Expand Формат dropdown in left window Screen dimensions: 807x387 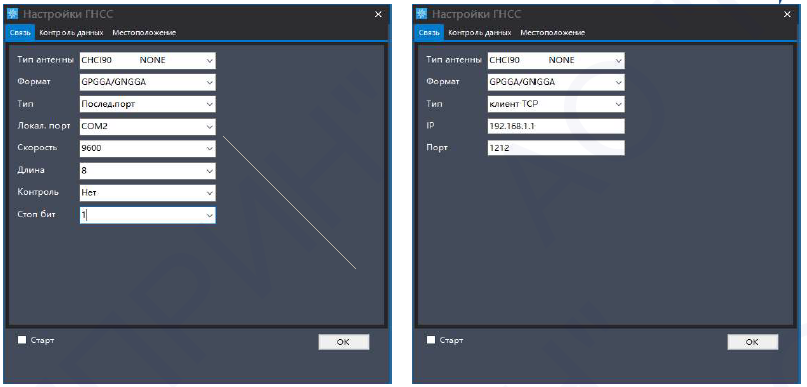tap(209, 82)
